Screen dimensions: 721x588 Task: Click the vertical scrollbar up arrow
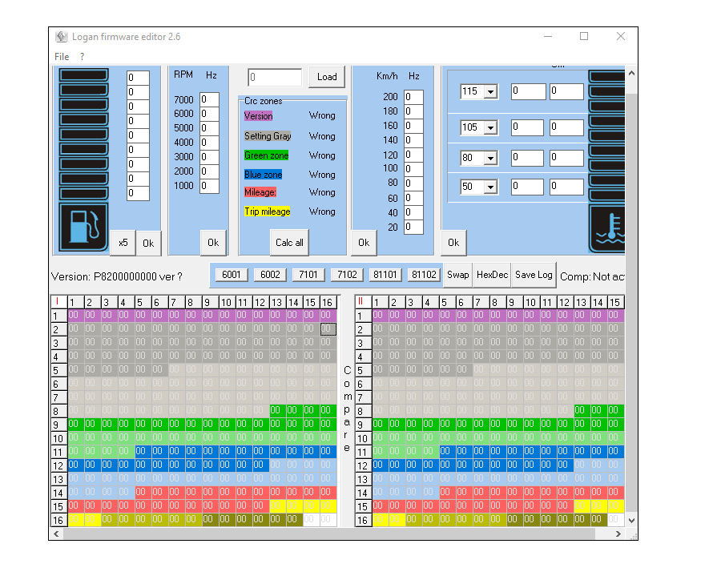[631, 73]
